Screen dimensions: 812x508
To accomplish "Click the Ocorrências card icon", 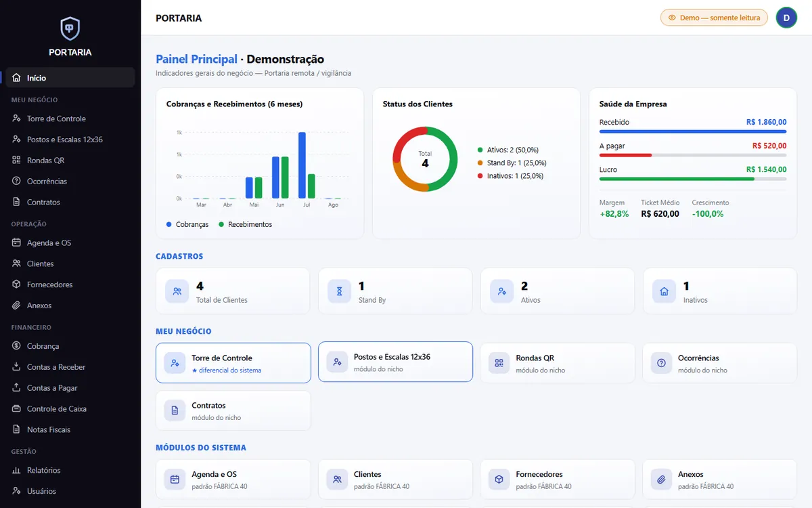I will tap(661, 363).
